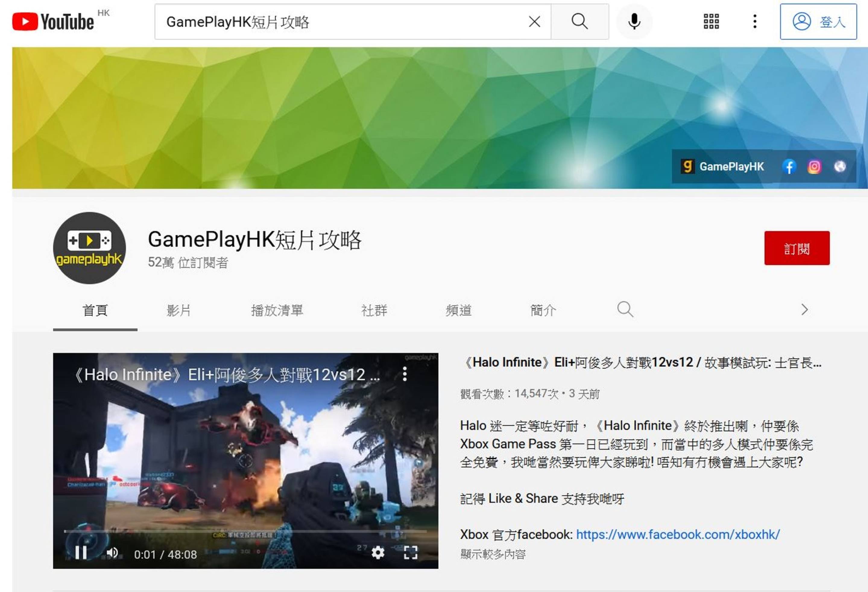This screenshot has width=868, height=592.
Task: Switch to the 頻道 tab
Action: (458, 310)
